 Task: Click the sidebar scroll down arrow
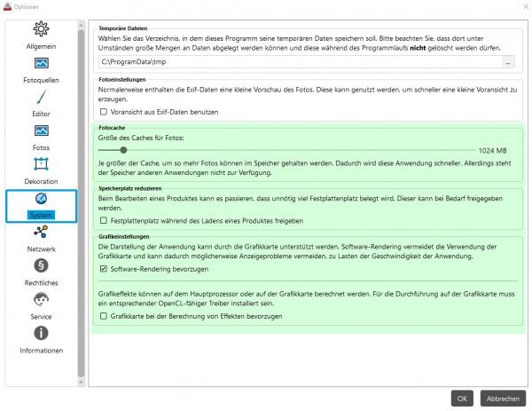(x=81, y=382)
